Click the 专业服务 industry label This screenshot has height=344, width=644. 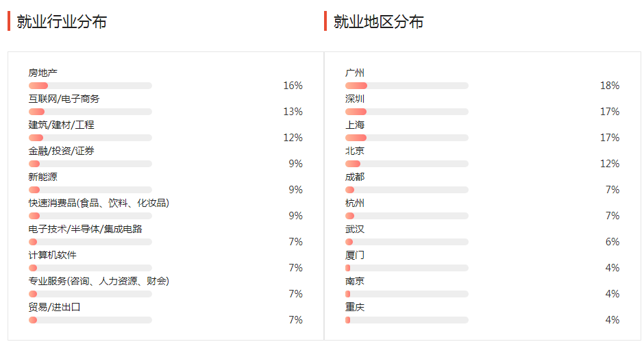pos(99,281)
